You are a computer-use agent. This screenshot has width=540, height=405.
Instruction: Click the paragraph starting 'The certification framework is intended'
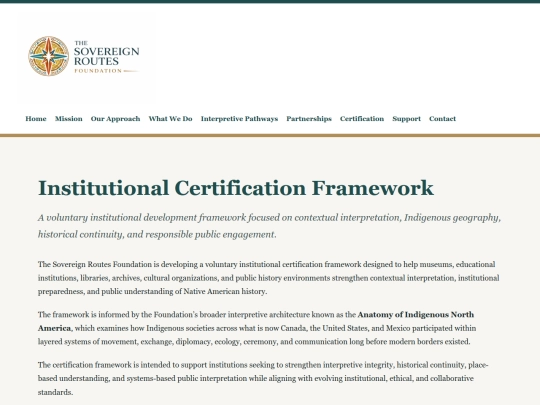click(263, 378)
